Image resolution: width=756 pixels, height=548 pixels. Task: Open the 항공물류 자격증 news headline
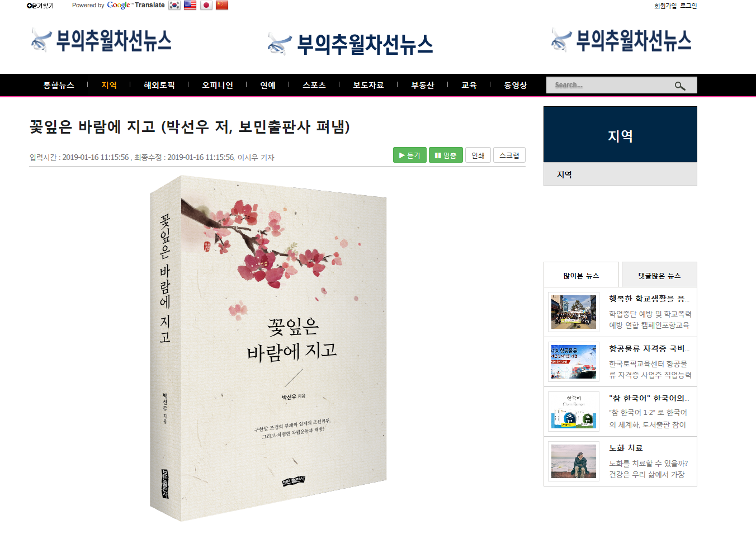click(x=649, y=348)
